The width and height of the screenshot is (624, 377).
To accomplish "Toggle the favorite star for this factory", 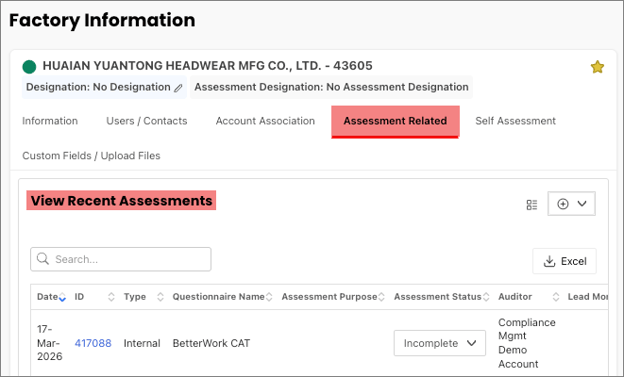I will (597, 67).
